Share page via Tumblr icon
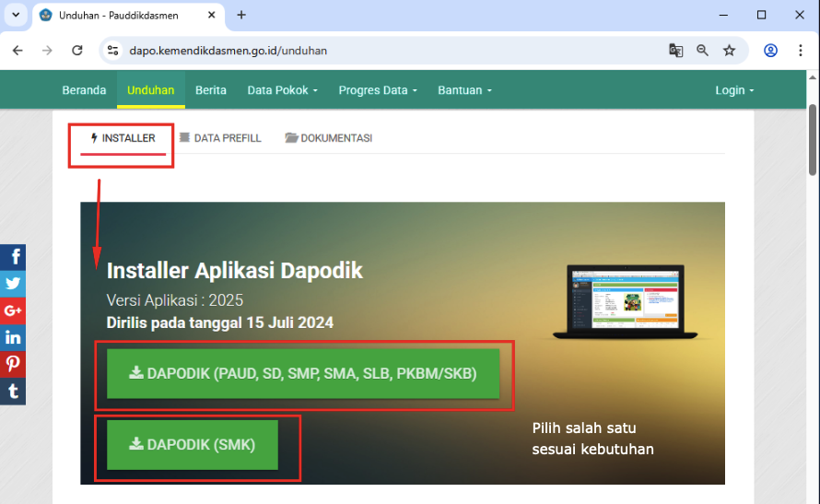This screenshot has width=820, height=504. [x=13, y=391]
